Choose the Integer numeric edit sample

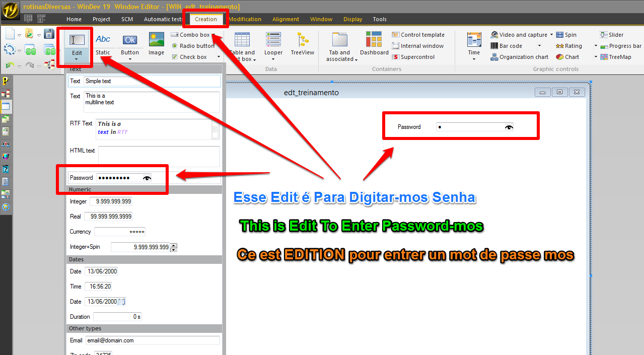click(101, 201)
